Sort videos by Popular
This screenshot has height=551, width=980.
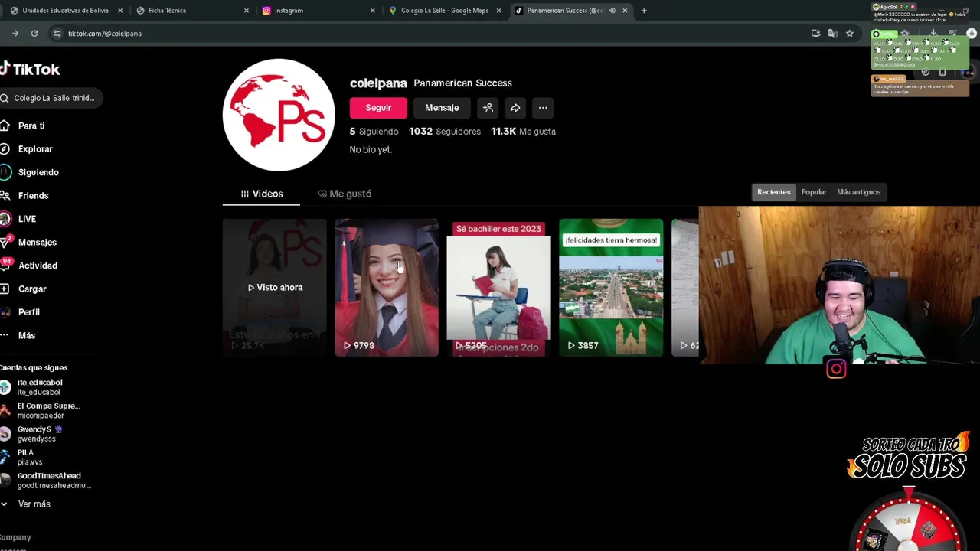(x=814, y=192)
